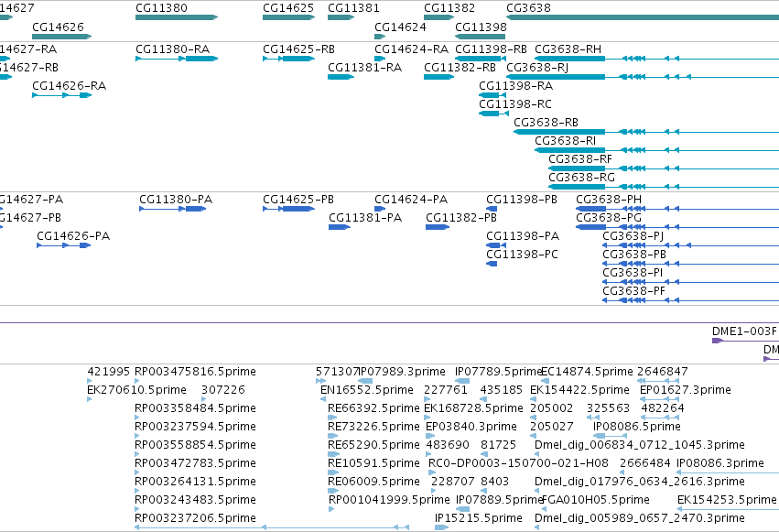Click EST label RP001041999.5prime
The image size is (779, 532).
389,500
